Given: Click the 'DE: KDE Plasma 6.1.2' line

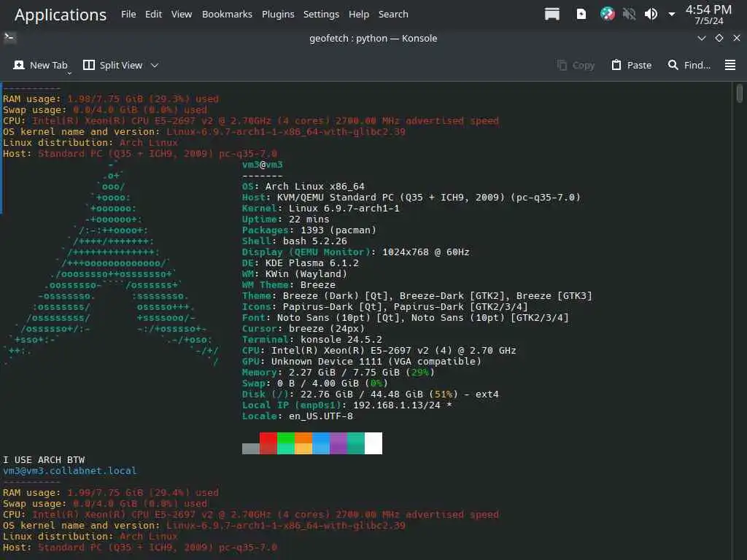Looking at the screenshot, I should coord(300,262).
